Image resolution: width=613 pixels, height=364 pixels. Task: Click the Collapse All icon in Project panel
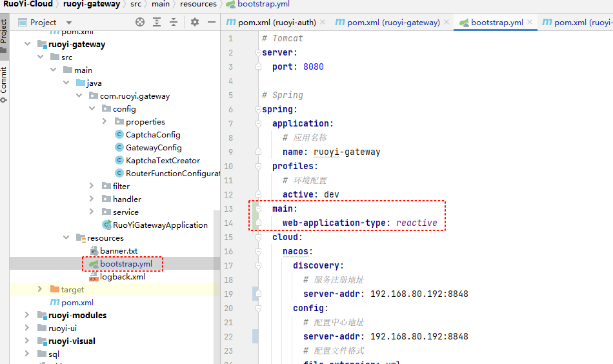[174, 22]
